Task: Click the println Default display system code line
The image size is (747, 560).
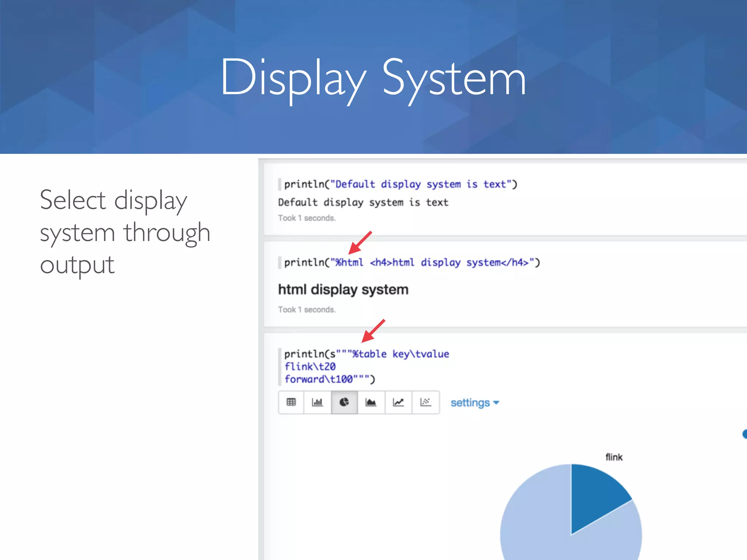Action: (400, 184)
